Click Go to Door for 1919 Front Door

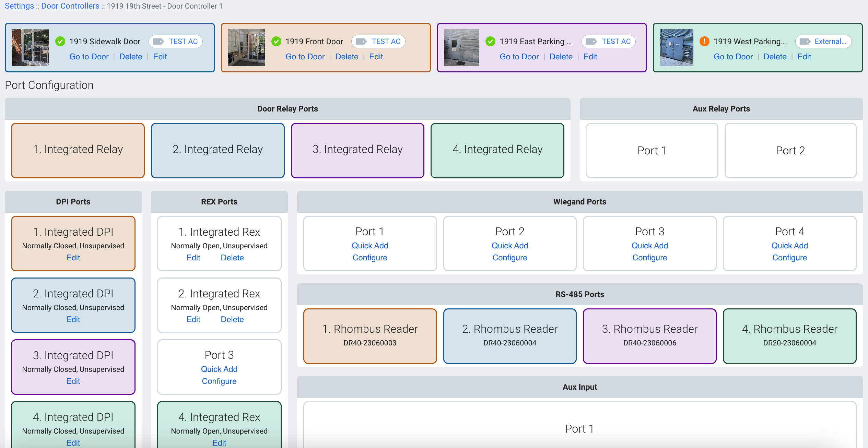(x=305, y=57)
